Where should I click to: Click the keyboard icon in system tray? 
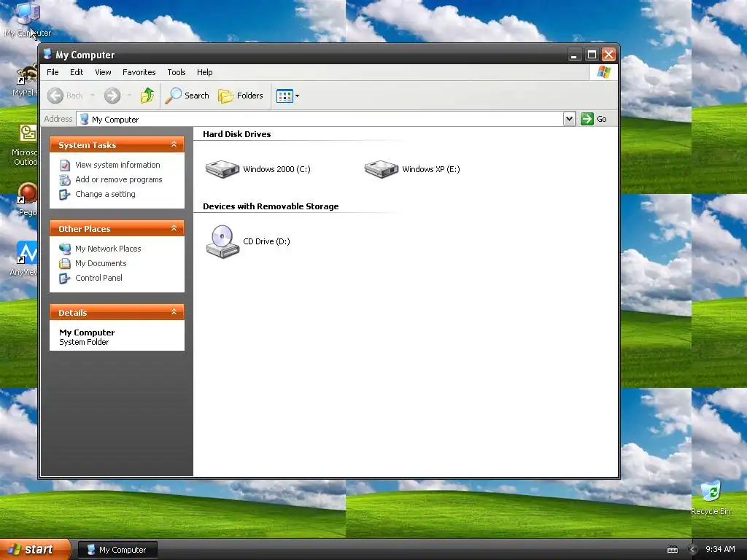[x=672, y=550]
